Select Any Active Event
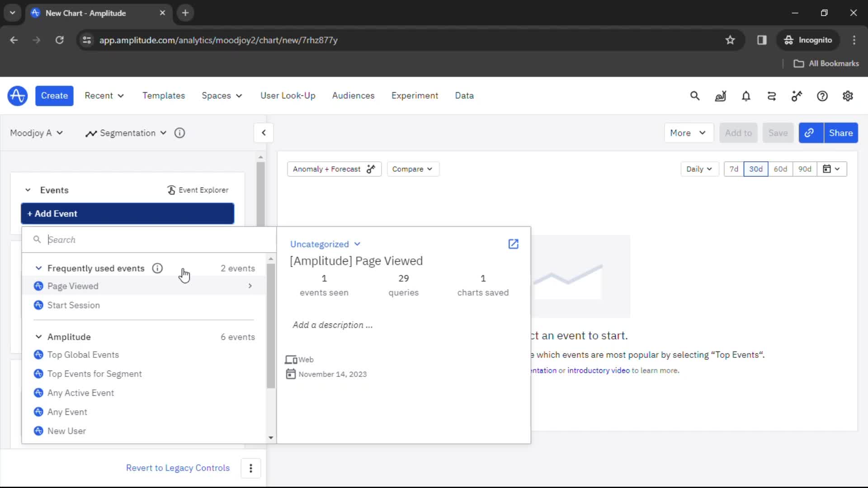868x488 pixels. [x=144, y=393]
